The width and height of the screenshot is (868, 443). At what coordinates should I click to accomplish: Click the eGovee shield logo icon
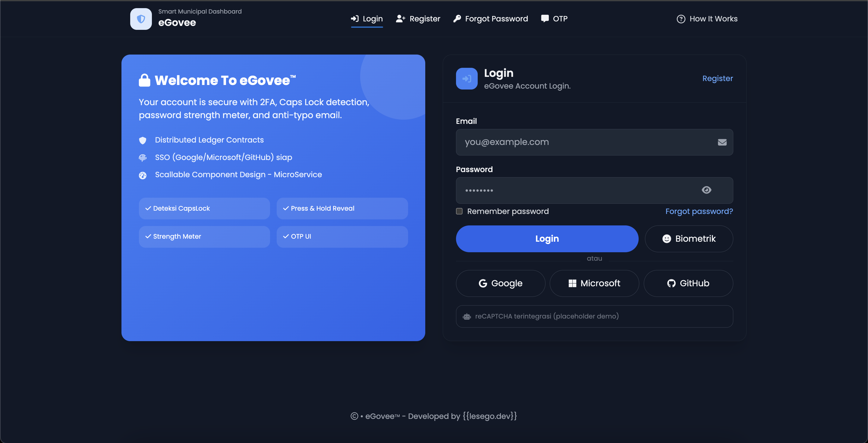click(x=141, y=19)
